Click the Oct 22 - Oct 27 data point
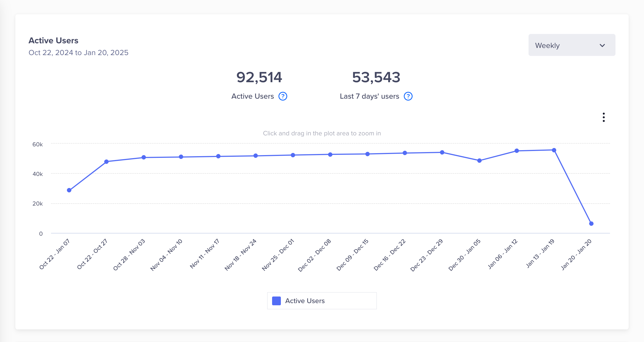Viewport: 644px width, 342px height. pyautogui.click(x=106, y=162)
